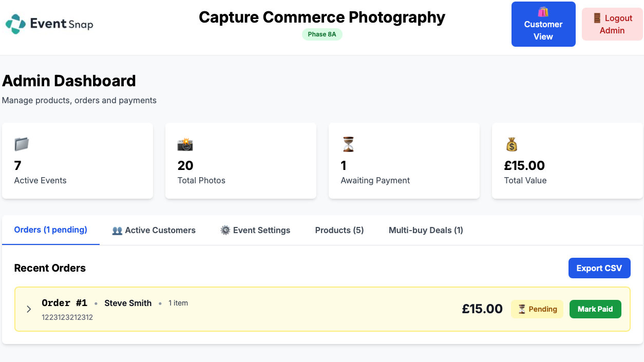Click the door icon beside Logout Admin
Viewport: 644px width, 362px height.
[597, 18]
